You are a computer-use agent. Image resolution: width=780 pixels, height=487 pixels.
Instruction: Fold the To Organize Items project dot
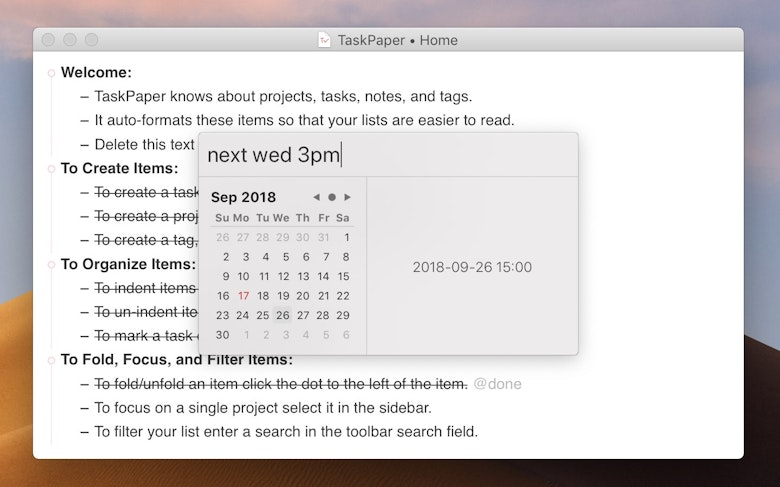click(x=51, y=265)
